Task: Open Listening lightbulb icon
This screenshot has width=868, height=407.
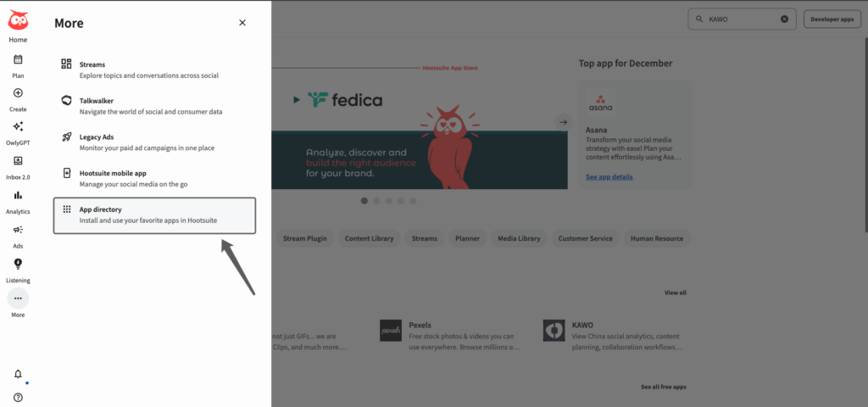Action: click(x=18, y=265)
